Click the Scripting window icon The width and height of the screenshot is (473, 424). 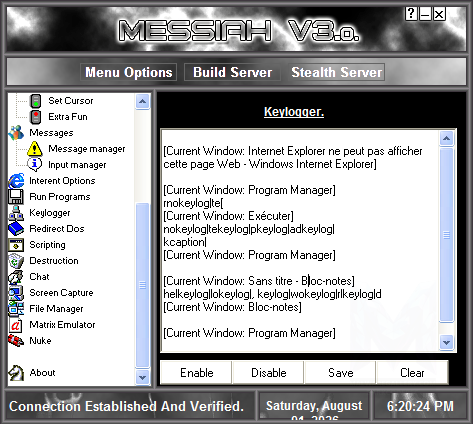16,245
